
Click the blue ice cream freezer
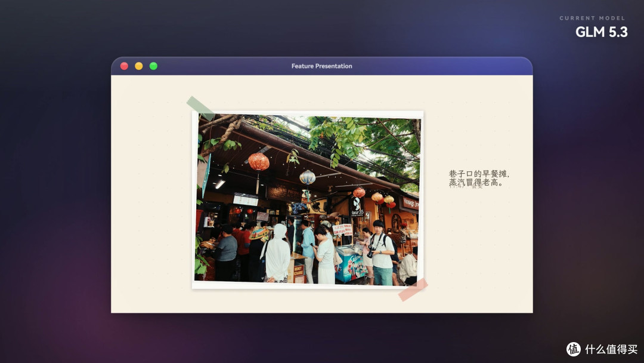click(x=351, y=263)
